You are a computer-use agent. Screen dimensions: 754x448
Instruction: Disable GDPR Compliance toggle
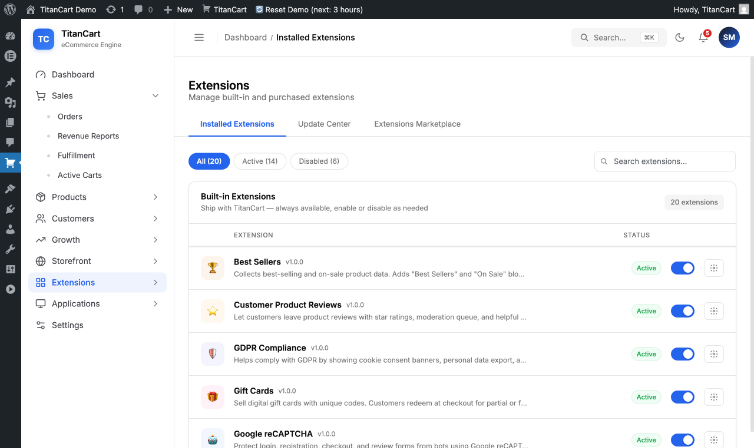[682, 354]
